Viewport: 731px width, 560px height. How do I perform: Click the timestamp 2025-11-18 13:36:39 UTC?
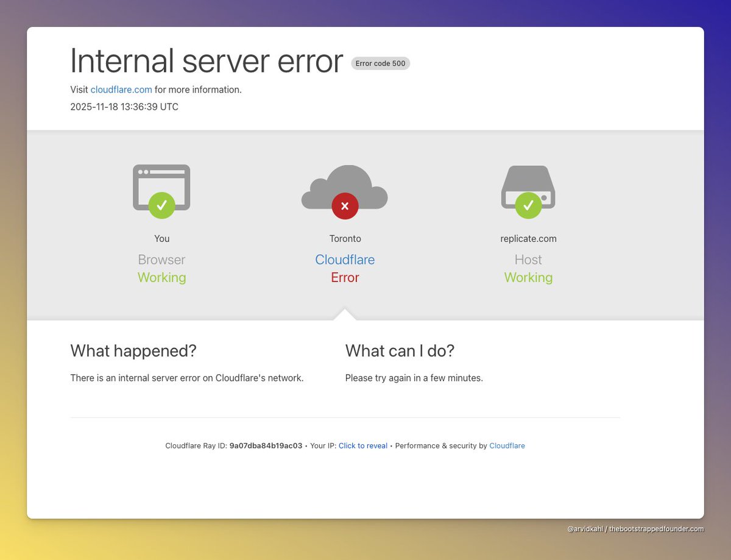point(124,107)
